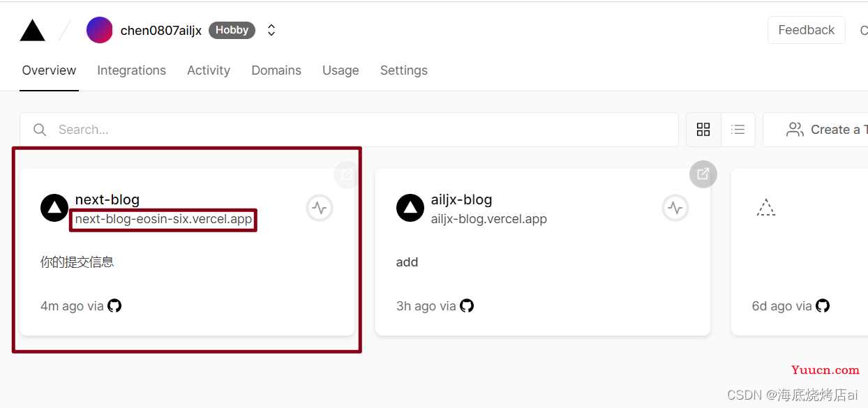Open the Activity tab
The image size is (868, 408).
209,70
